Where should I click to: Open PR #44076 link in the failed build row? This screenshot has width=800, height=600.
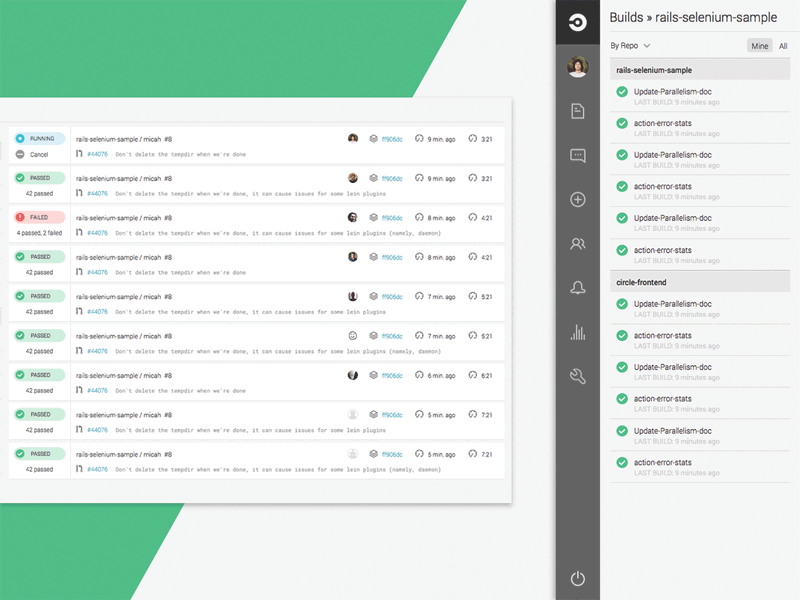97,233
